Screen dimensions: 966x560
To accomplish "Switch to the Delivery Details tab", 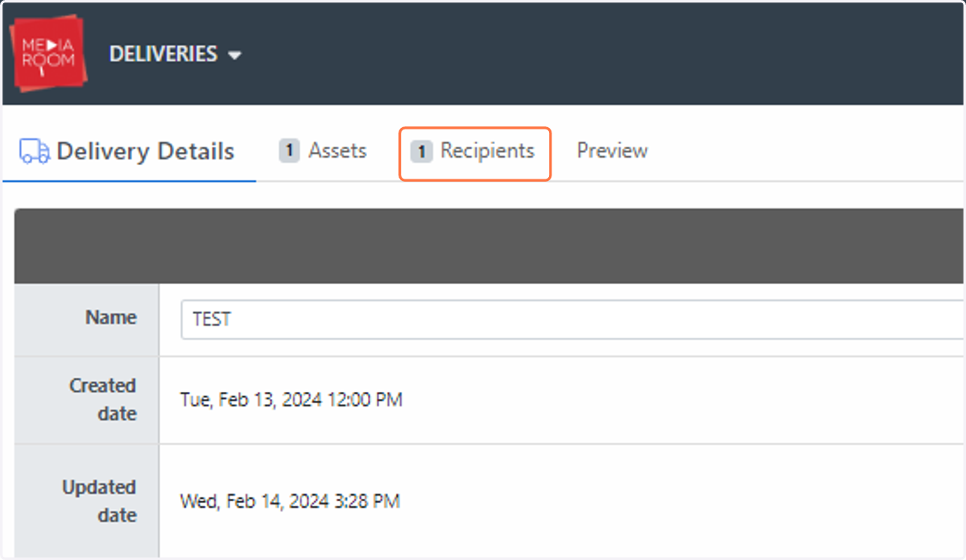I will [127, 151].
